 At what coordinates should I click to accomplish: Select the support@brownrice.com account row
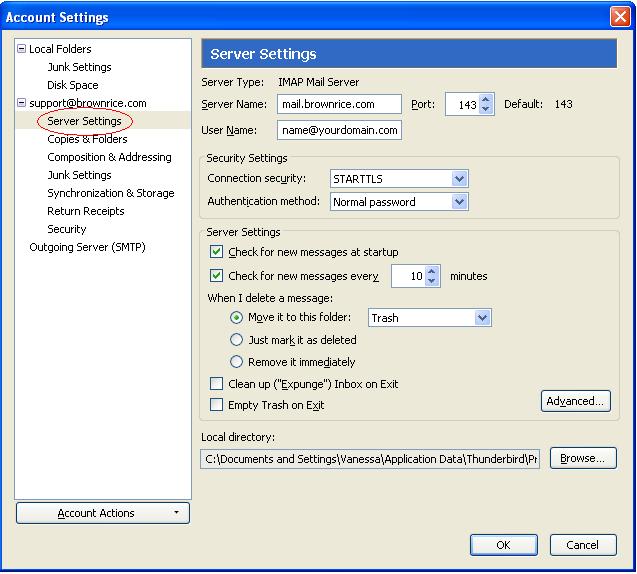pyautogui.click(x=88, y=103)
